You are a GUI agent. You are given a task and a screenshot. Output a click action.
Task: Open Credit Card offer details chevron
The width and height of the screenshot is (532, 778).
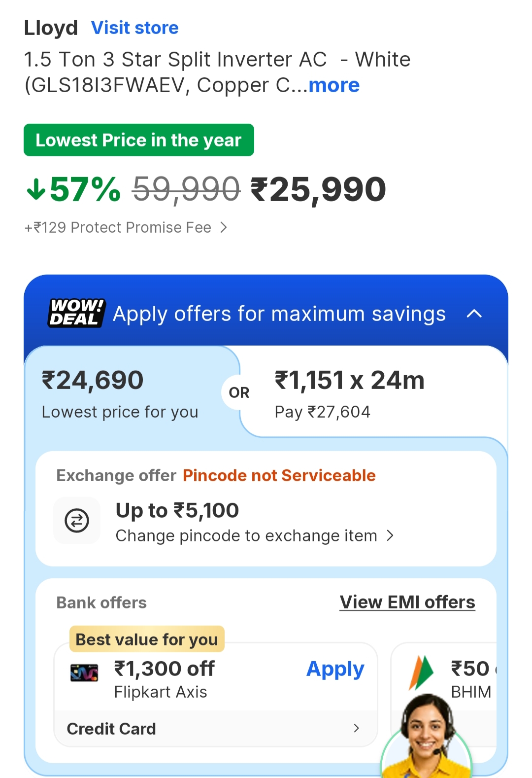click(356, 728)
